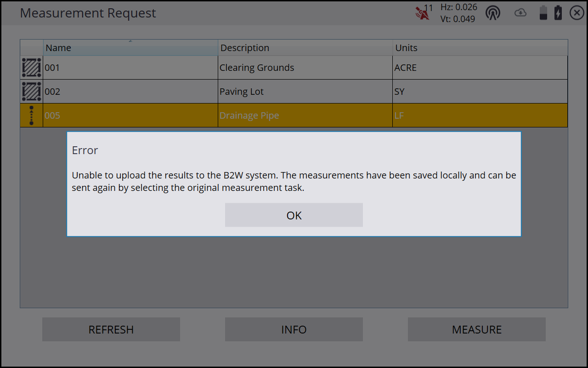Click the Hz/Vt precision readout
The height and width of the screenshot is (368, 588).
coord(458,13)
